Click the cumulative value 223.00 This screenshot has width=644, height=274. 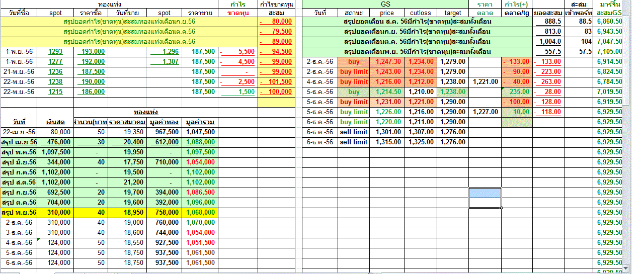click(548, 72)
